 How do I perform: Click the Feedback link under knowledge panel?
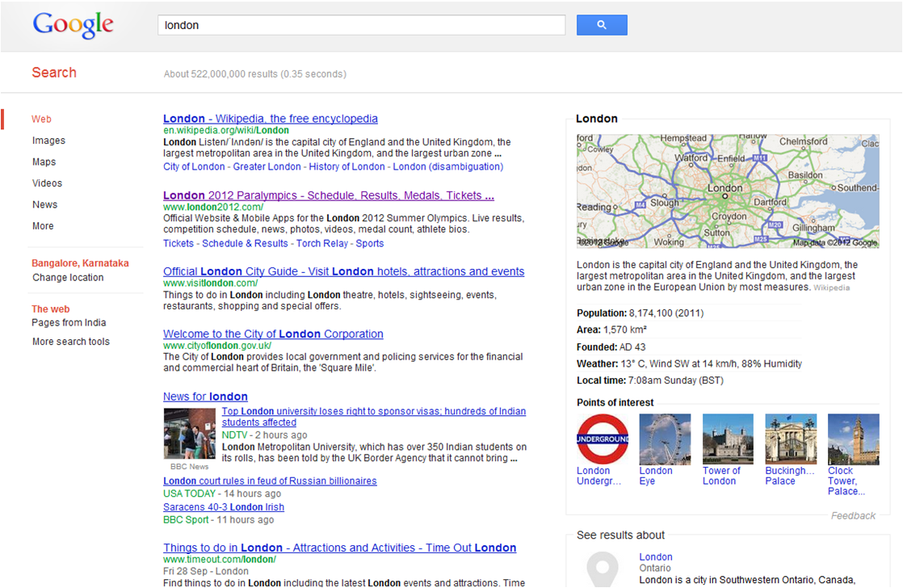(x=853, y=515)
